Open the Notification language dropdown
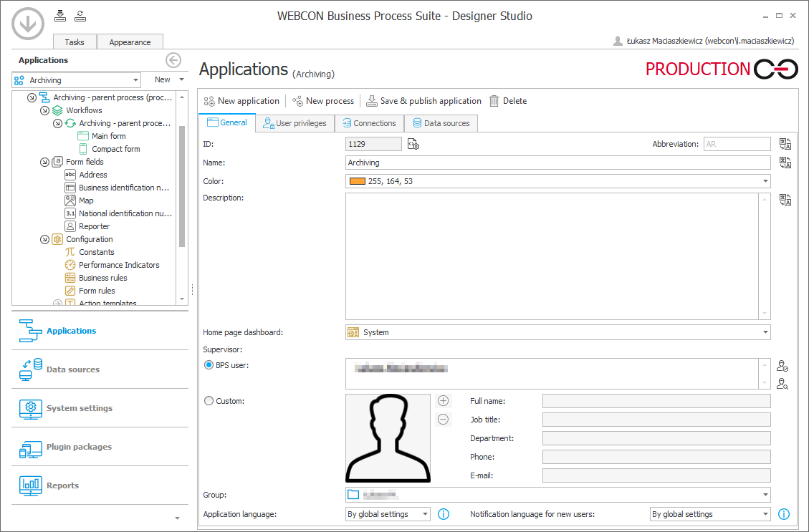 pos(765,514)
